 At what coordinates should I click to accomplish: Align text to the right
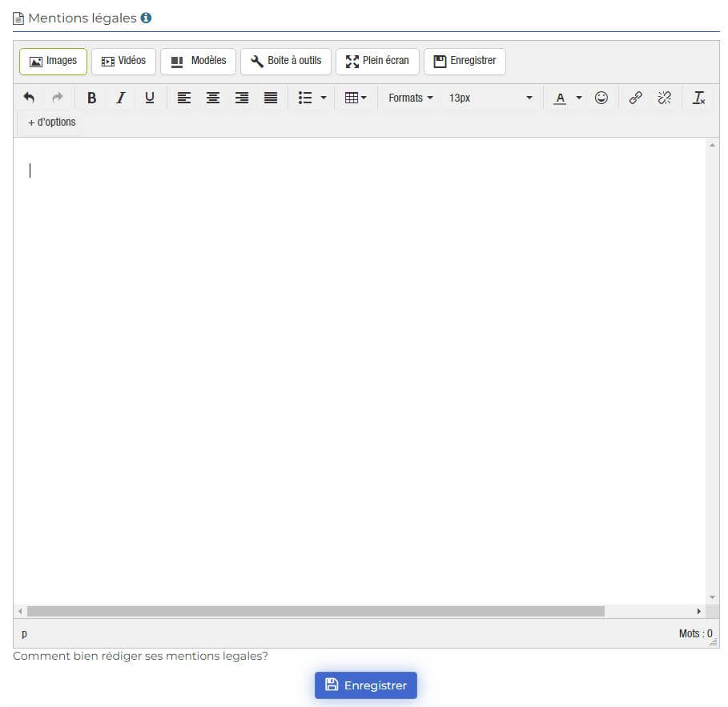[241, 98]
